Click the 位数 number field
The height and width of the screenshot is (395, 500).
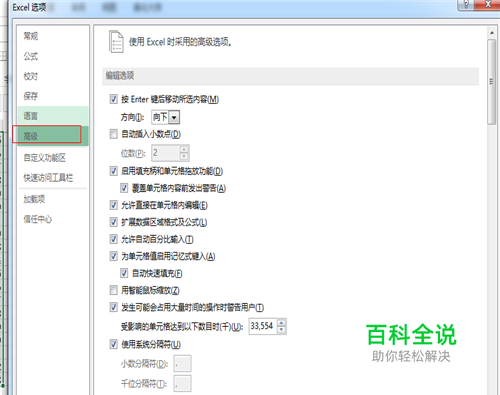(166, 153)
